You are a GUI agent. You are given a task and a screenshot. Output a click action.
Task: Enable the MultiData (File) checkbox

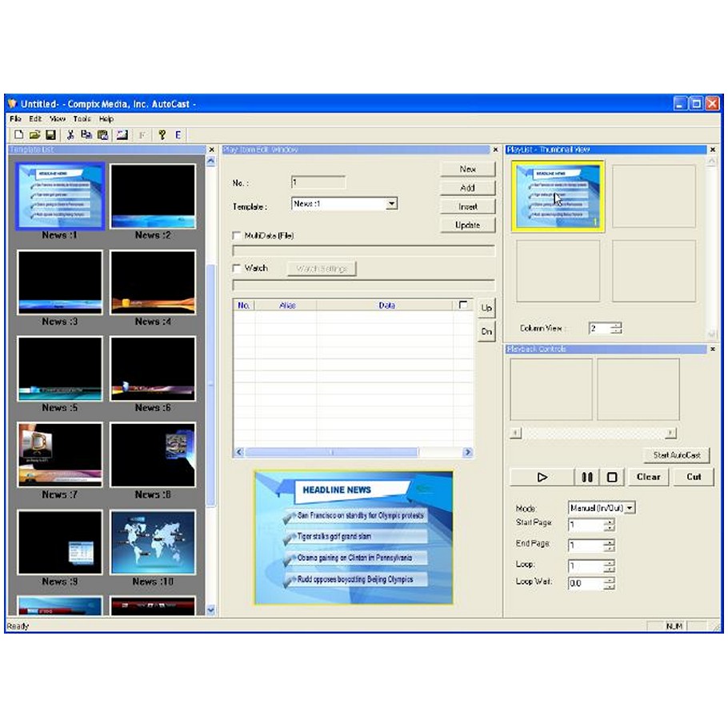point(237,235)
